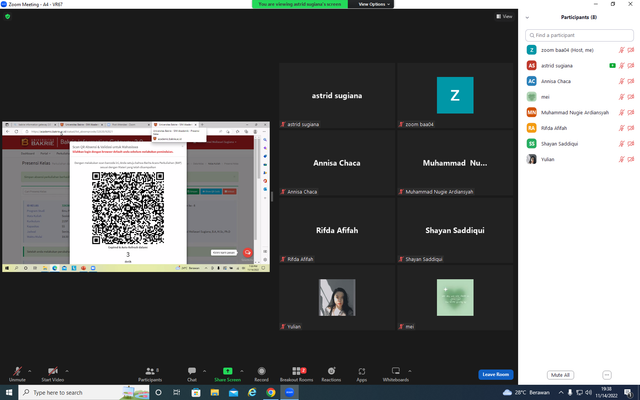The image size is (640, 400).
Task: Click the Find a participant search field
Action: pos(579,35)
